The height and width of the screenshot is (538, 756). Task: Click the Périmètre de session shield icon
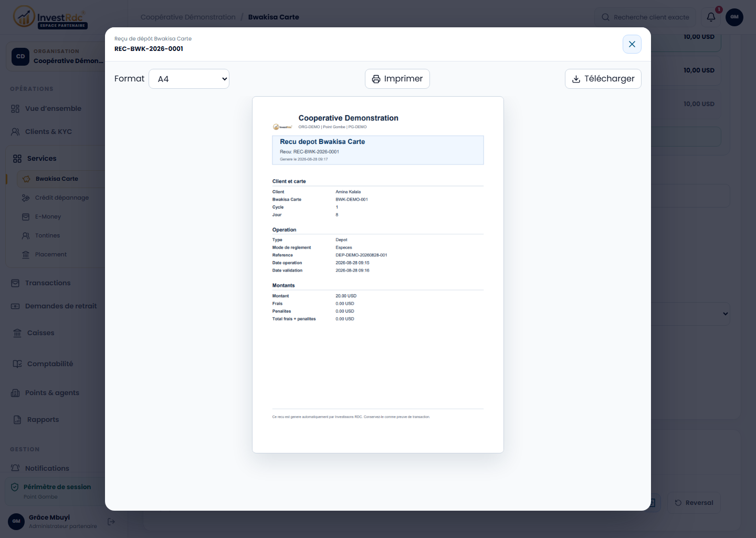coord(15,487)
